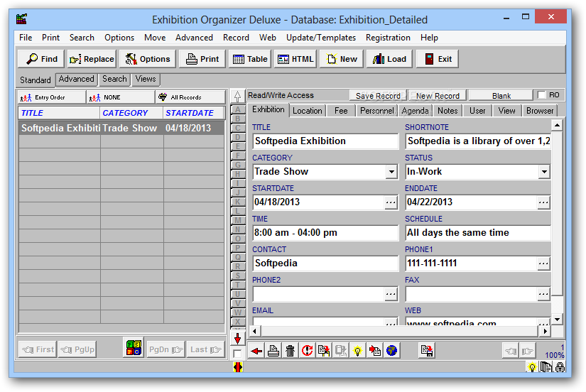Click the HTML toolbar button

[295, 59]
